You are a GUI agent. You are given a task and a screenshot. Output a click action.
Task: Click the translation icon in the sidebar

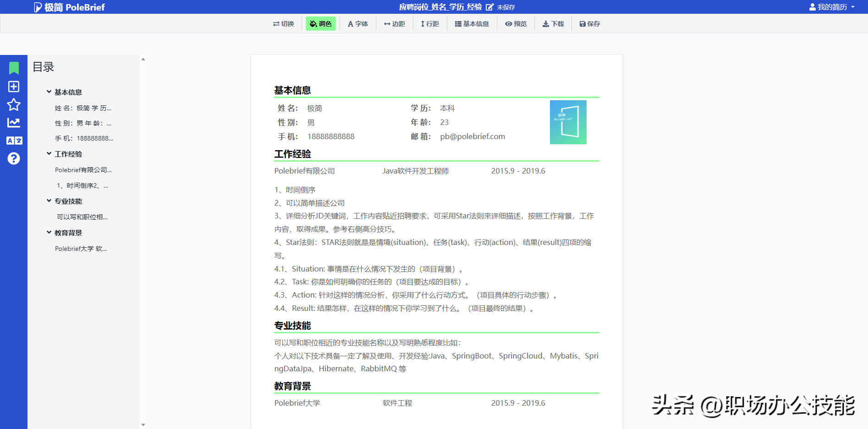[14, 141]
